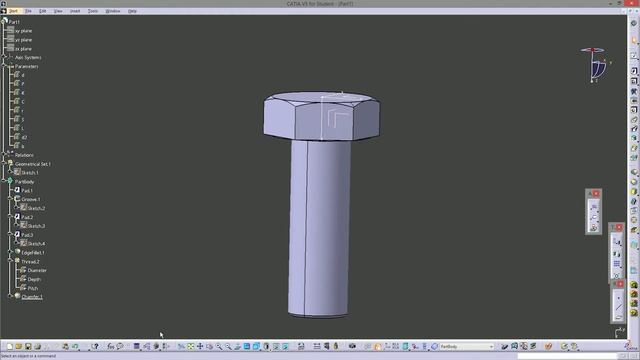The width and height of the screenshot is (640, 360).
Task: Click the Sketch.1 icon in Geometrical Set.1
Action: pos(18,173)
